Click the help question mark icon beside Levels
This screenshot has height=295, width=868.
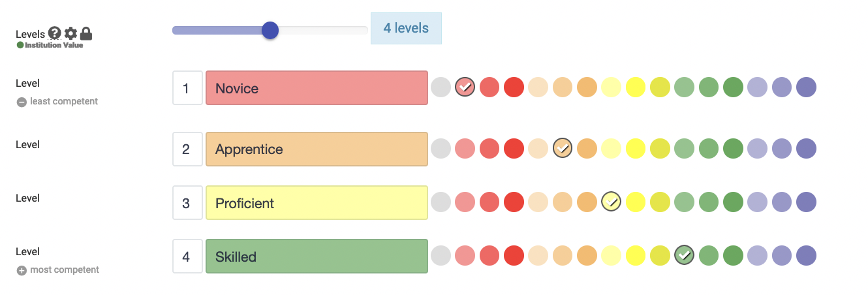[55, 33]
